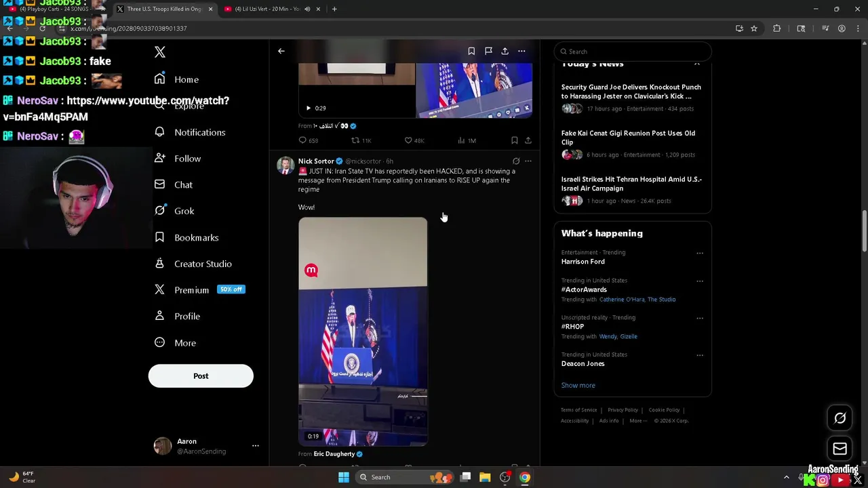868x488 pixels.
Task: Click the X logo in the sidebar
Action: point(160,52)
